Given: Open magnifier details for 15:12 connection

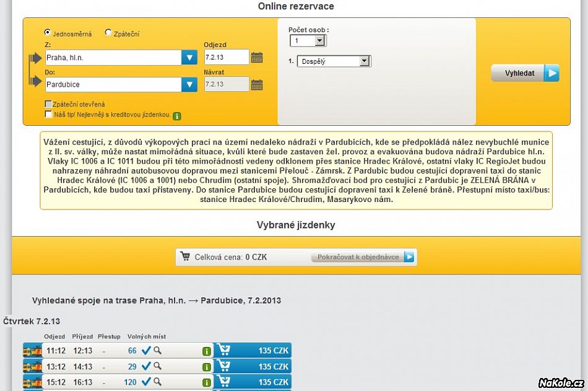Looking at the screenshot, I should 157,382.
